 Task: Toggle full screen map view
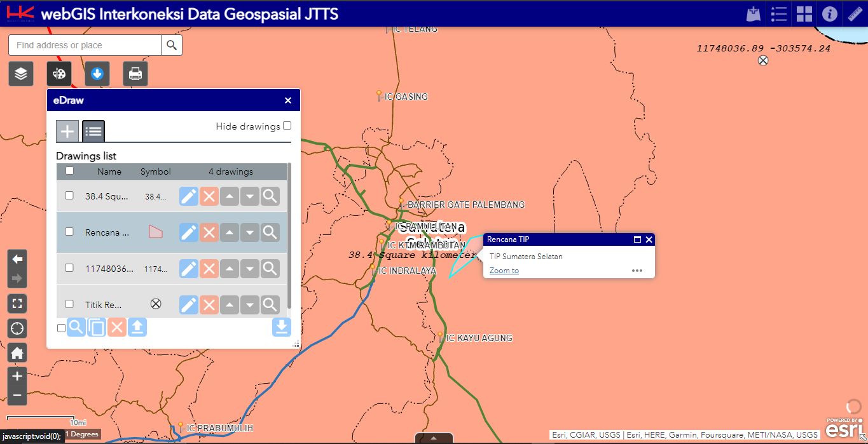[x=17, y=304]
